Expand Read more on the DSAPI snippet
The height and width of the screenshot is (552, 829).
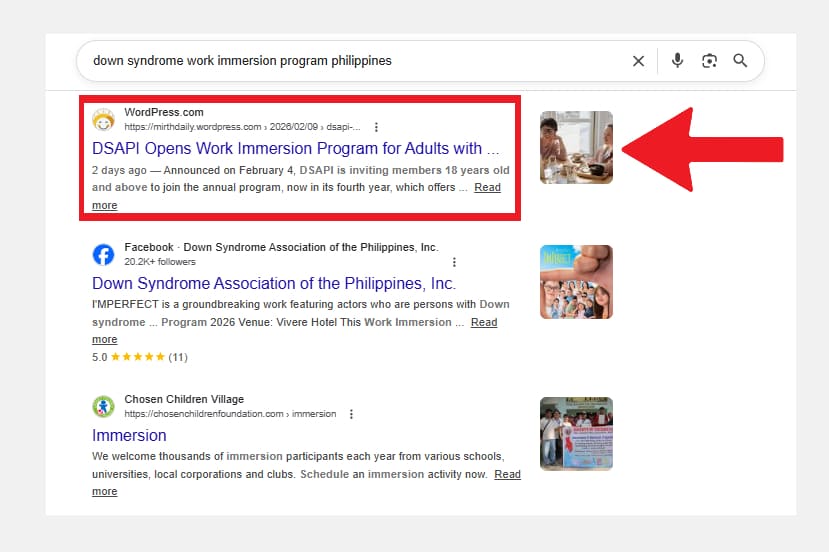coord(487,188)
